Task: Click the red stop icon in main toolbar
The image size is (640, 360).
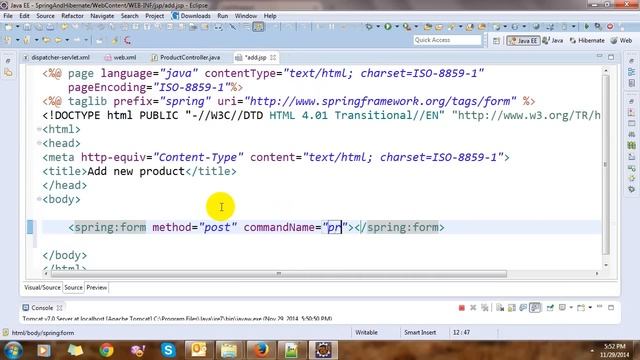Action: click(x=610, y=27)
